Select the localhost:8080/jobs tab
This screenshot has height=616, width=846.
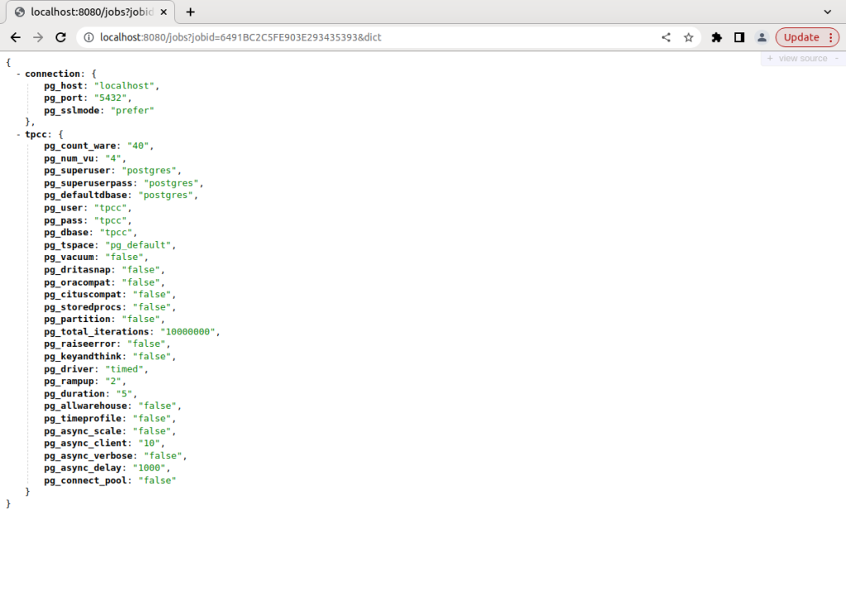click(x=91, y=12)
